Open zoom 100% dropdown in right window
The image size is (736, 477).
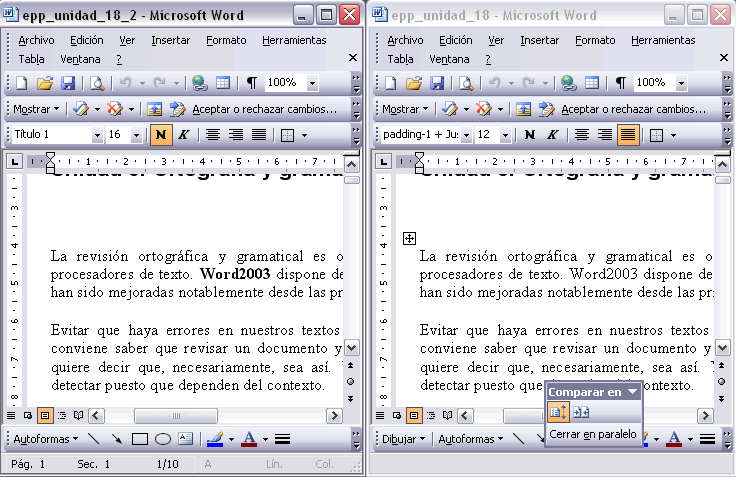[680, 83]
